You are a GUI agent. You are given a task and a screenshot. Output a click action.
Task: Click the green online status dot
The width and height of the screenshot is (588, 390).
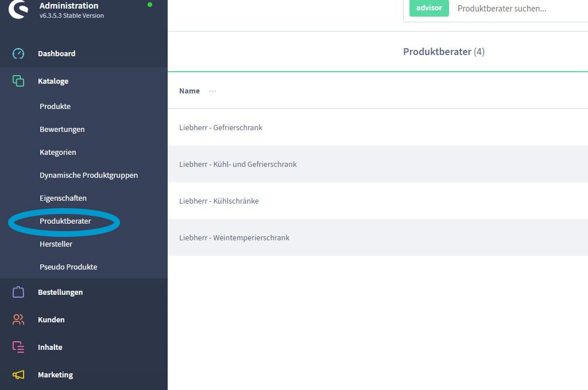click(x=150, y=5)
